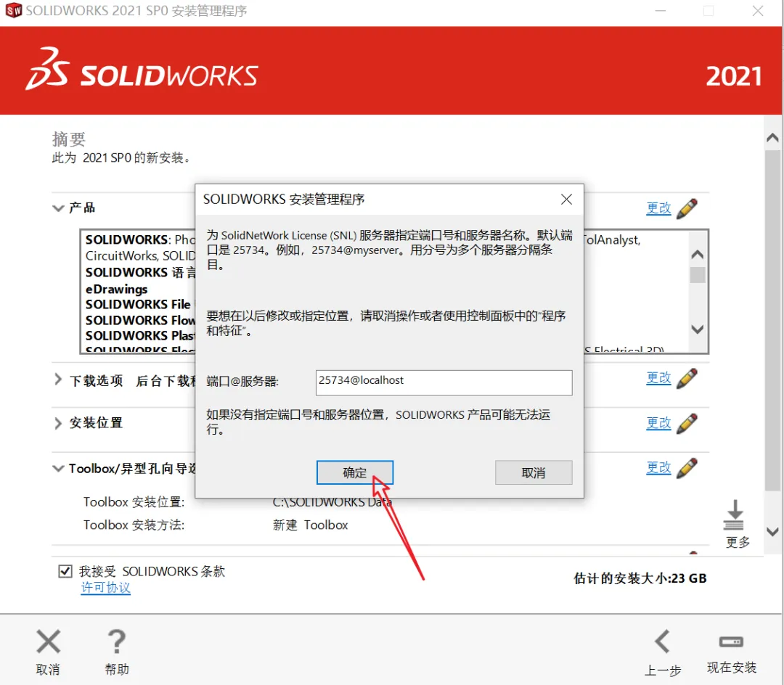Image resolution: width=784 pixels, height=685 pixels.
Task: Click the pencil icon beside Toolbox section
Action: 687,468
